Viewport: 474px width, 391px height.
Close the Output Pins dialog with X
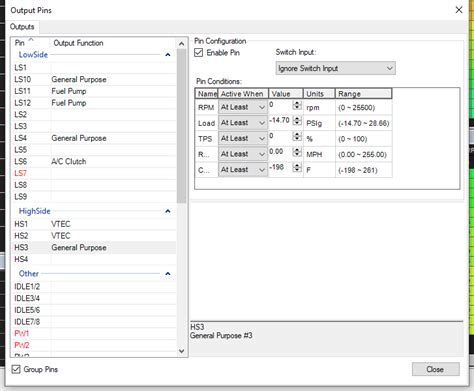(459, 10)
